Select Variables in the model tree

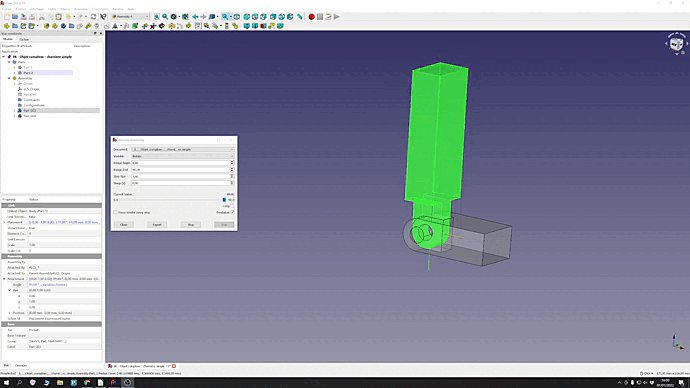pos(29,95)
